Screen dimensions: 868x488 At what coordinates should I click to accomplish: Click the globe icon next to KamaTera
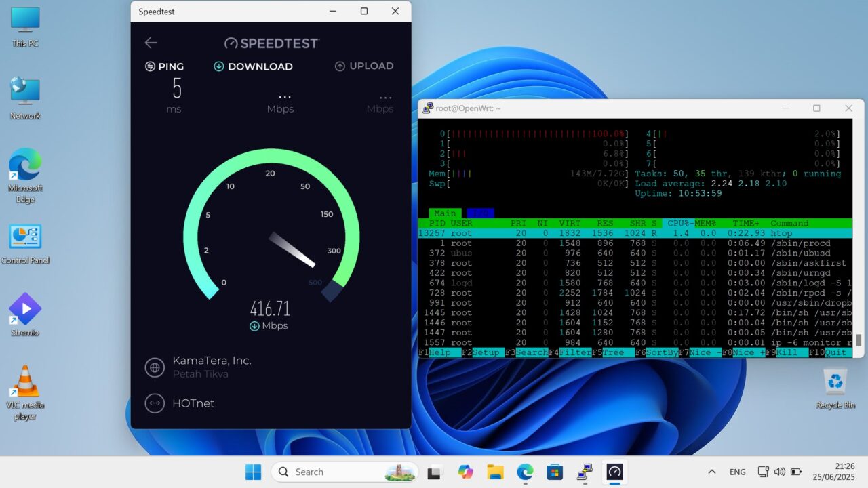[155, 367]
